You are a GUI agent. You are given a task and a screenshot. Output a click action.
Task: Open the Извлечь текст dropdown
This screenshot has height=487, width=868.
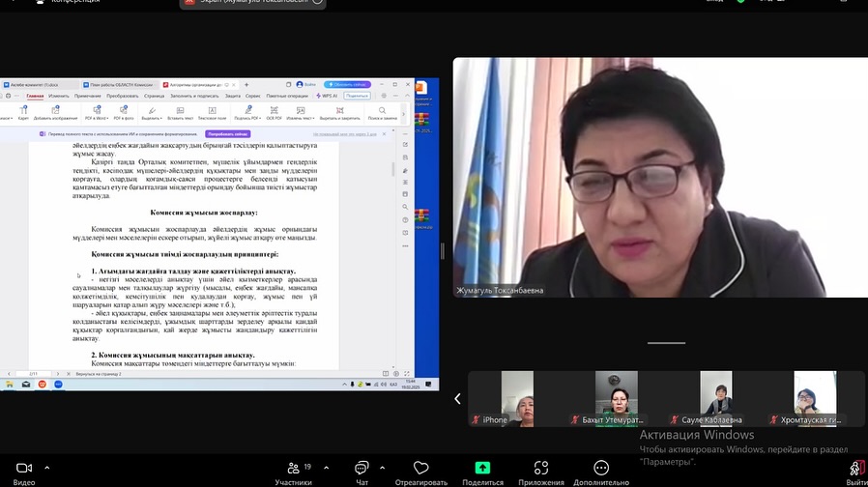(x=301, y=113)
